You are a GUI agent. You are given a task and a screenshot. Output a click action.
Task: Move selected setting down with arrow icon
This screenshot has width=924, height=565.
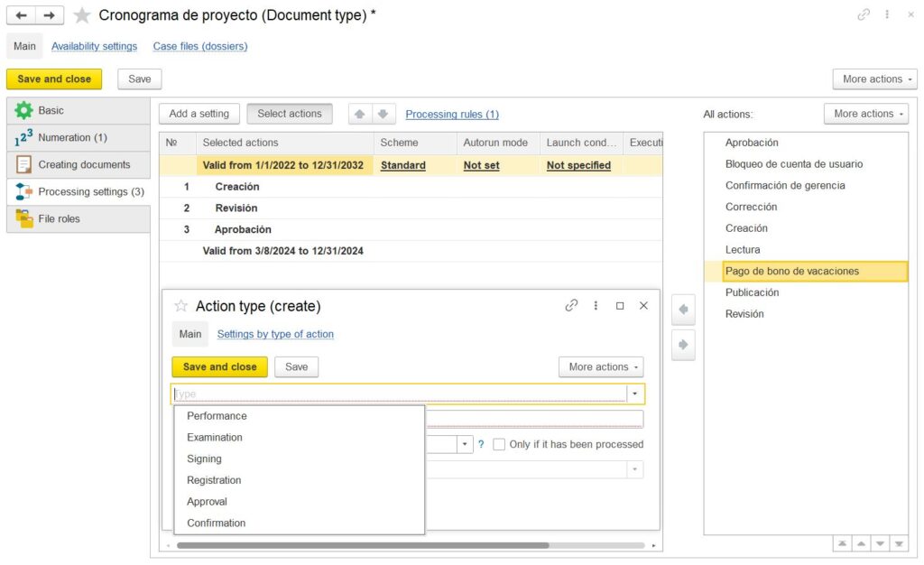point(383,114)
